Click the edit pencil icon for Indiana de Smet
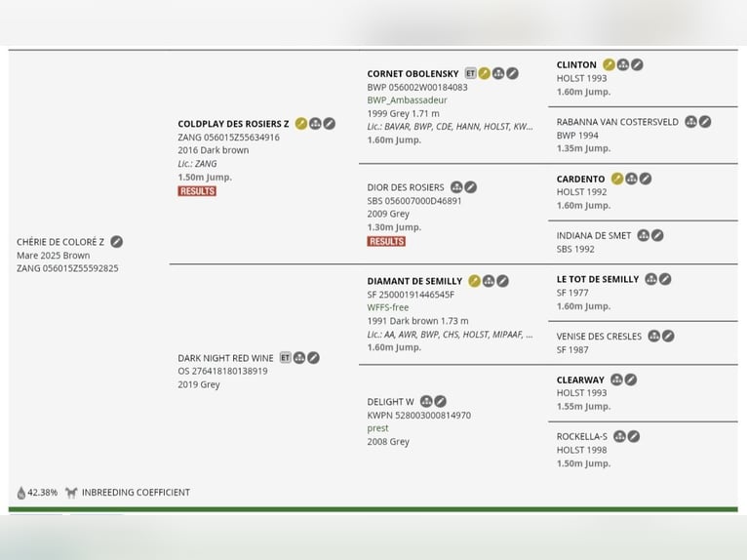The width and height of the screenshot is (747, 560). (x=657, y=235)
